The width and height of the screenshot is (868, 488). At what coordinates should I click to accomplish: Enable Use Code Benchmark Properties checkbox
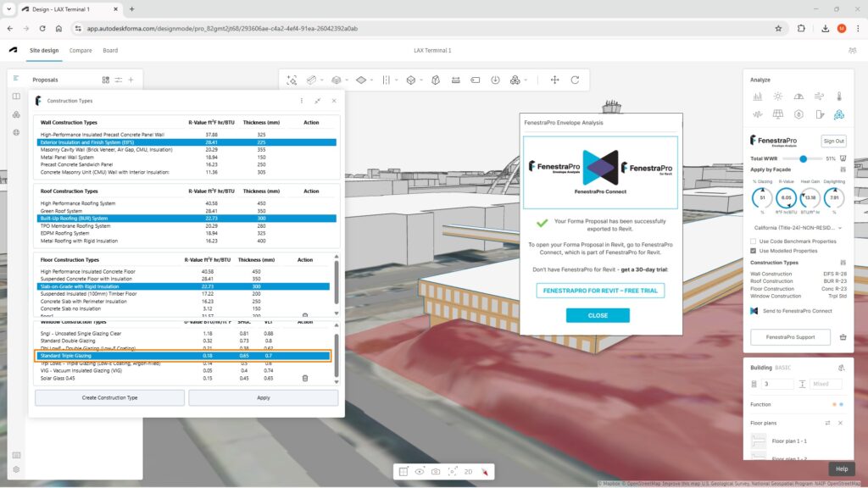tap(754, 241)
